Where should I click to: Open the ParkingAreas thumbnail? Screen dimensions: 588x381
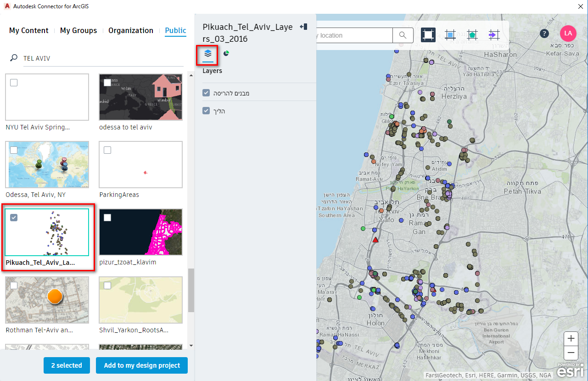(141, 165)
